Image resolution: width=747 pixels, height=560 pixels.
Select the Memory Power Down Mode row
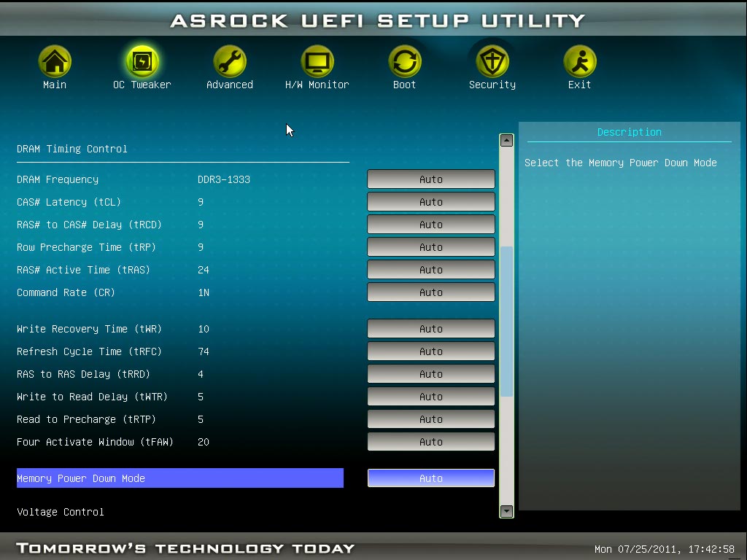(180, 478)
